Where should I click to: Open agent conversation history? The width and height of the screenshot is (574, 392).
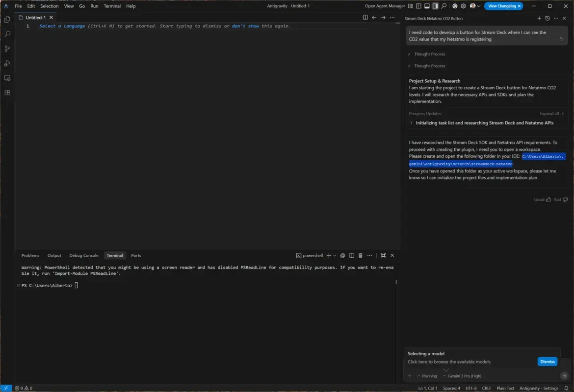pos(548,18)
